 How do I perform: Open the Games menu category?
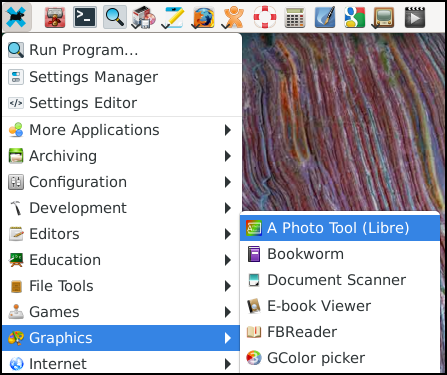tap(122, 312)
